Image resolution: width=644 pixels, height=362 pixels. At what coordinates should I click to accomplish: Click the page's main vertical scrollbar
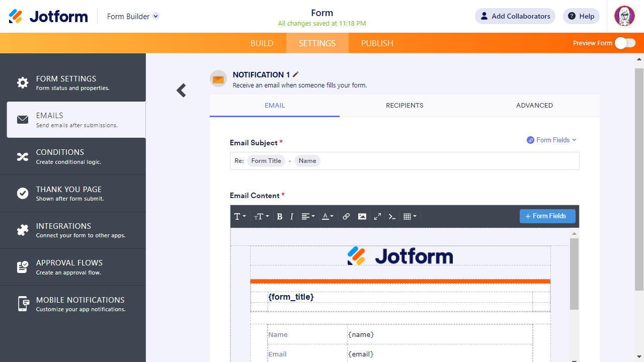(x=639, y=179)
